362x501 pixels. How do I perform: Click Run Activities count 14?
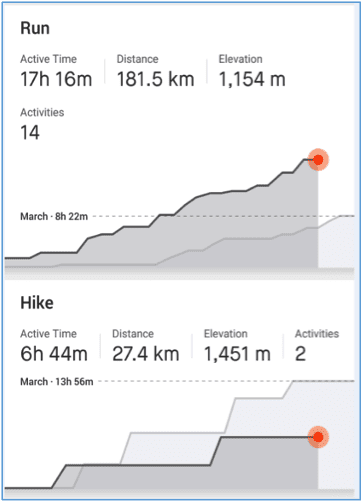click(x=30, y=133)
